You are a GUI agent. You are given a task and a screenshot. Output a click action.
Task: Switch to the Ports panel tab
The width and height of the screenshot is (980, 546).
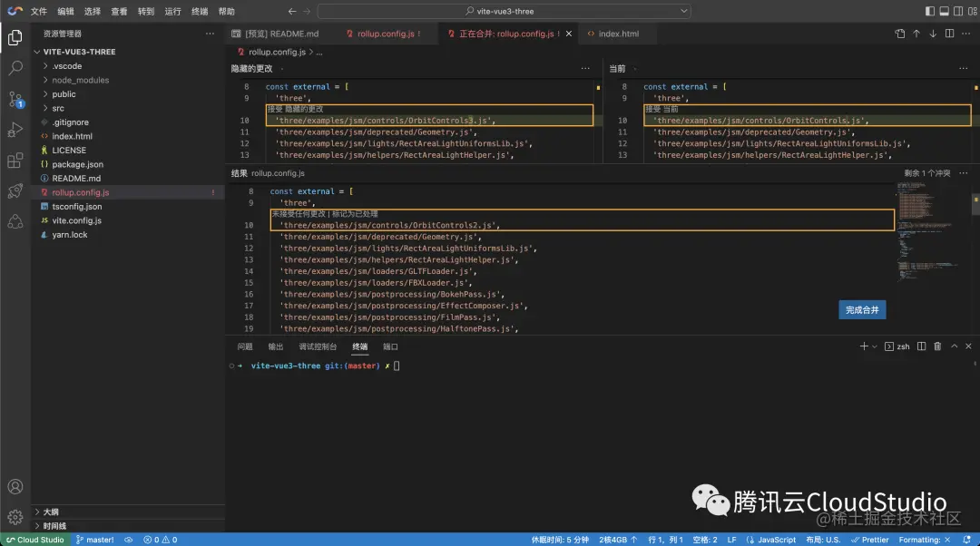390,346
